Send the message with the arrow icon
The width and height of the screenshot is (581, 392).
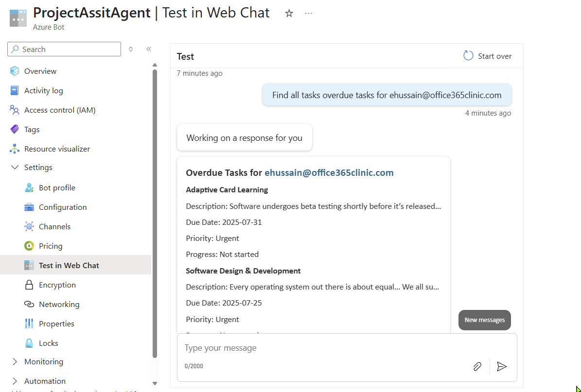tap(502, 366)
